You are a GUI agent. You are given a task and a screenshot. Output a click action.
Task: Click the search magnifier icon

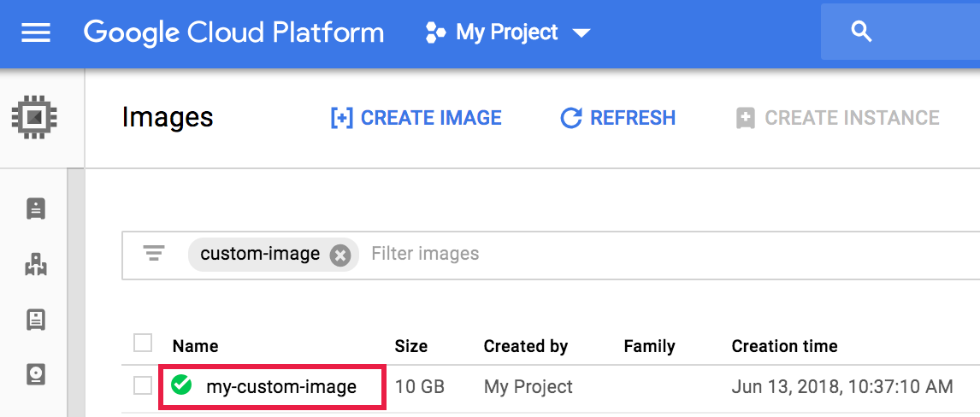click(861, 32)
